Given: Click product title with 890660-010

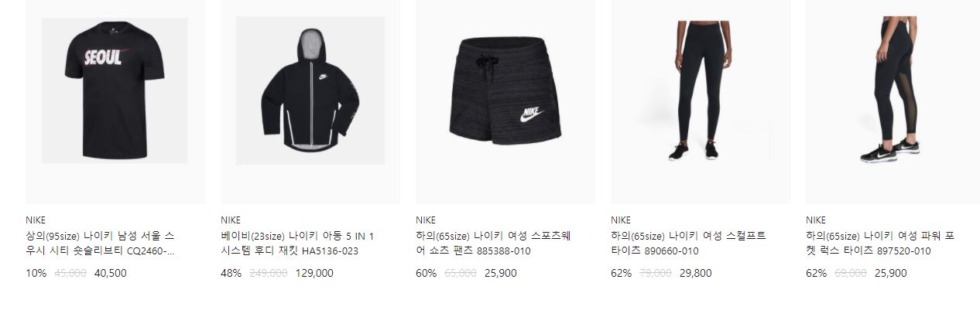Looking at the screenshot, I should click(x=683, y=244).
